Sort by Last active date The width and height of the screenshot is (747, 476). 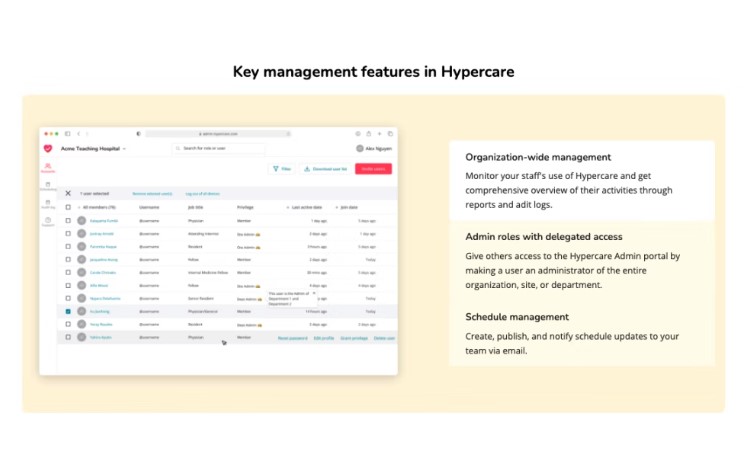[x=305, y=207]
